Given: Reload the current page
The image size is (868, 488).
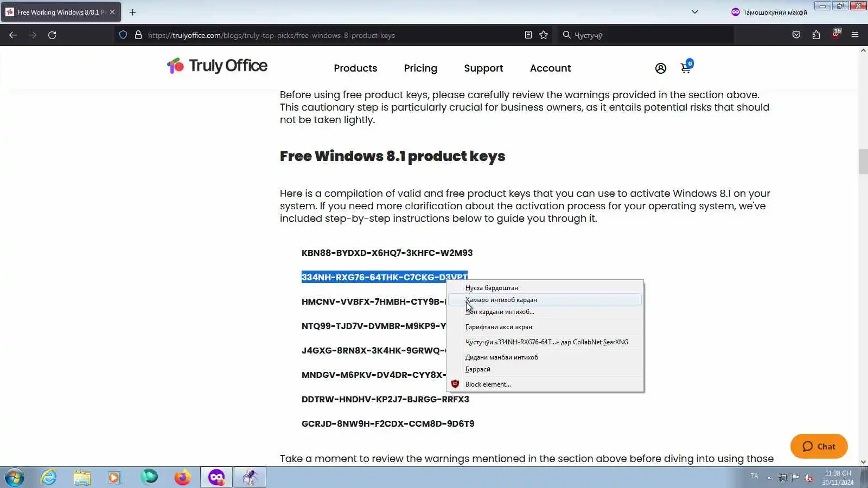Looking at the screenshot, I should [52, 35].
